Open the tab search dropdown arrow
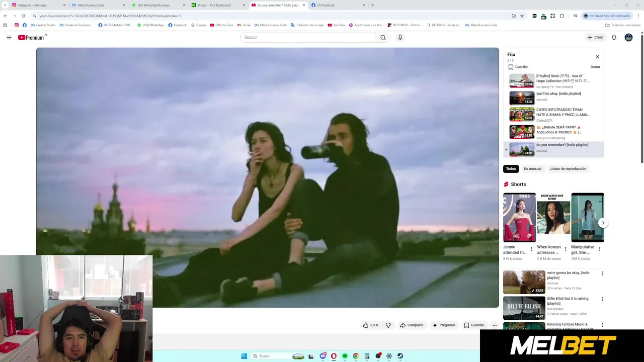The width and height of the screenshot is (644, 362). click(6, 5)
